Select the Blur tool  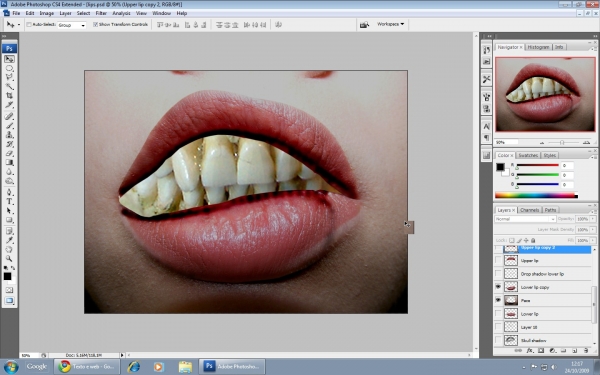click(x=9, y=172)
